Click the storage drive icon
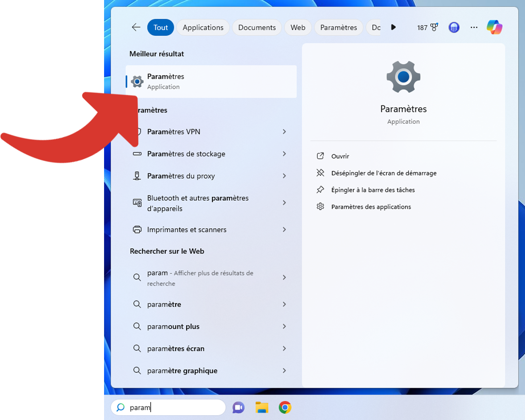 click(137, 154)
